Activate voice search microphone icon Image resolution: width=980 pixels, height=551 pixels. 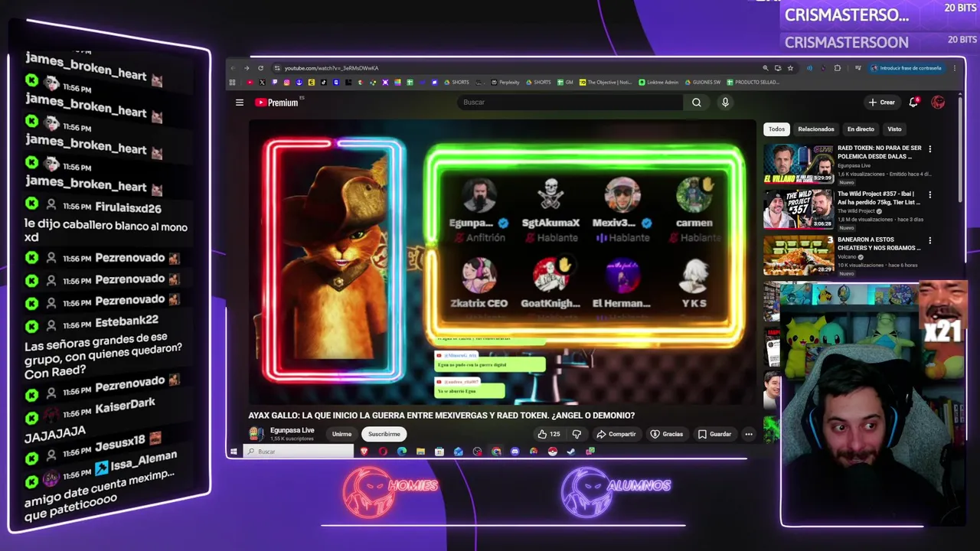pyautogui.click(x=725, y=103)
